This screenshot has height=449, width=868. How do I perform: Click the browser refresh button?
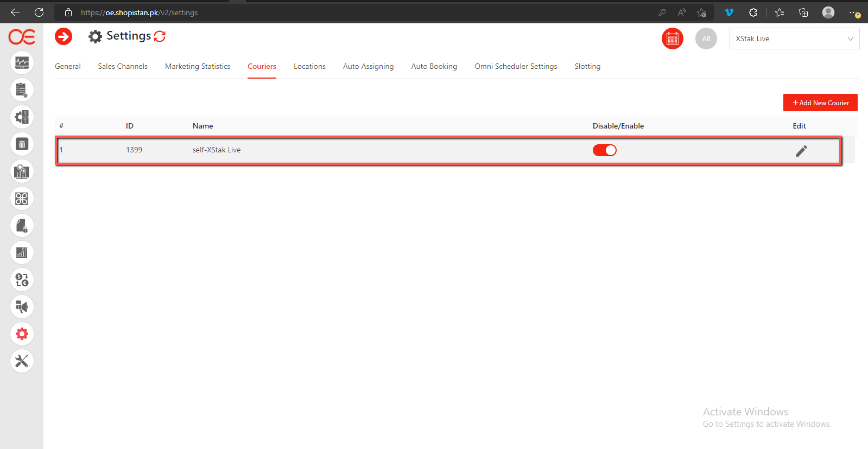pyautogui.click(x=39, y=12)
